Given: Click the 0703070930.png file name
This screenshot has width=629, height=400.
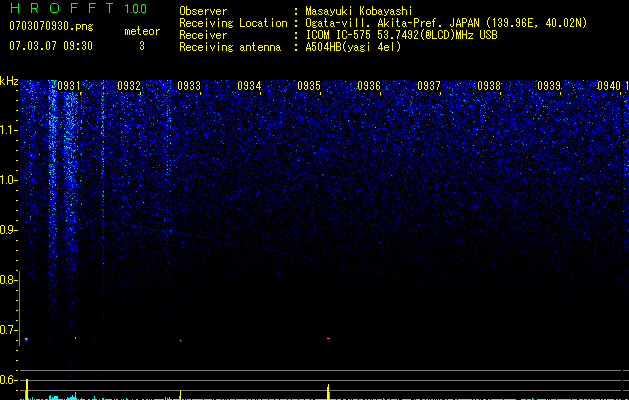Looking at the screenshot, I should (x=51, y=26).
